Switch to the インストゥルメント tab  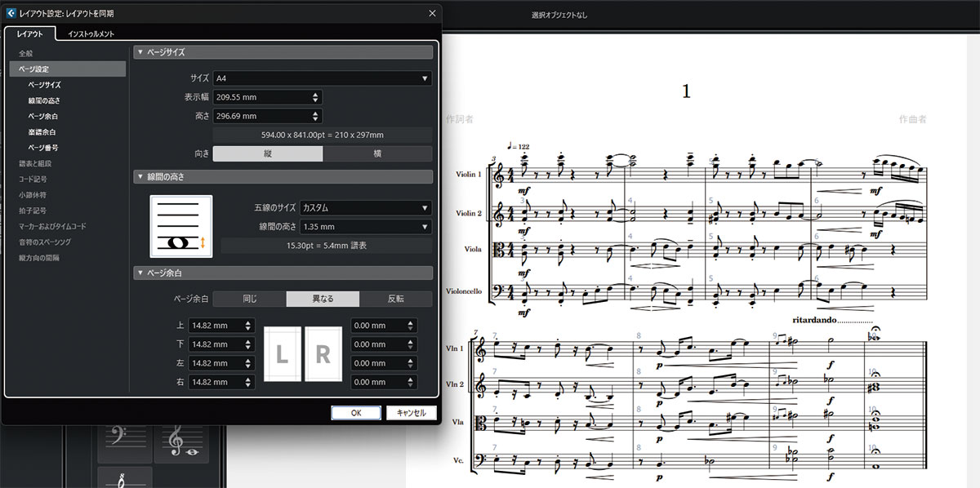coord(91,33)
